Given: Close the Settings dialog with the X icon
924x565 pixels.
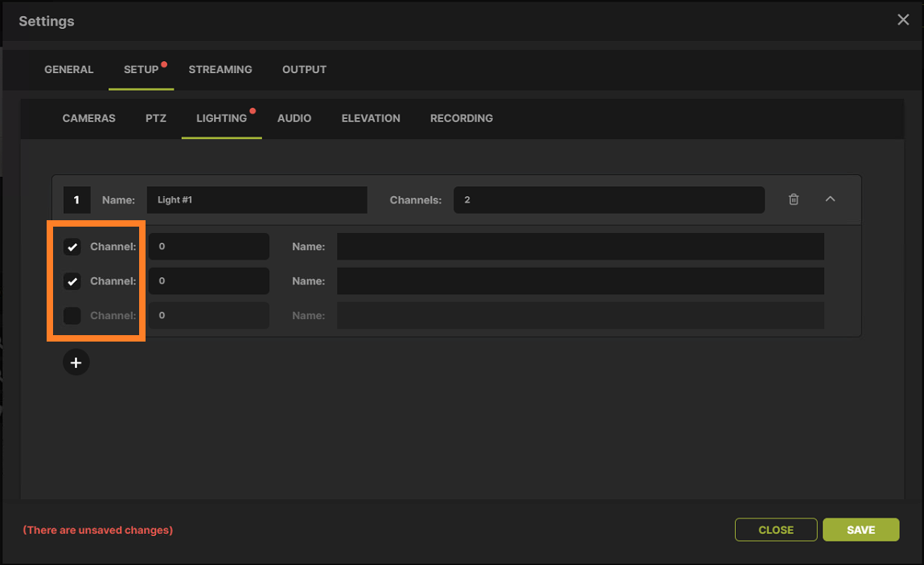Looking at the screenshot, I should pos(902,19).
